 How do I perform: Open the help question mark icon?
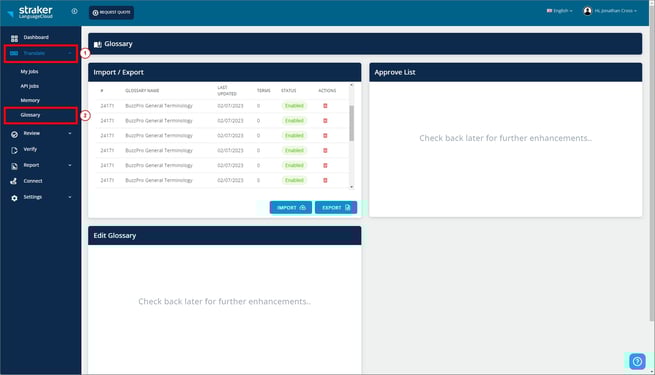[637, 362]
